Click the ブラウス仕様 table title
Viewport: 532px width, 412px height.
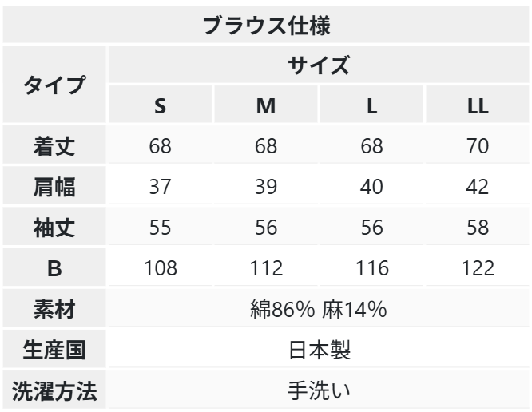click(x=266, y=24)
